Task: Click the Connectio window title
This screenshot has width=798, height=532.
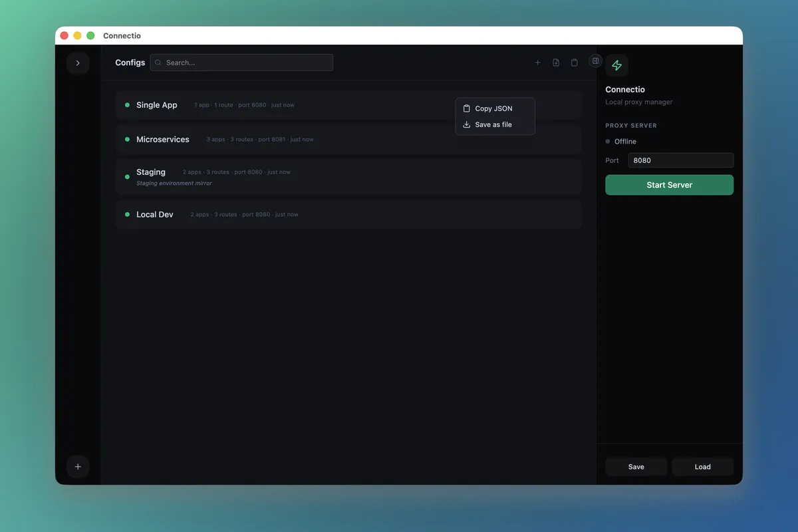Action: tap(122, 36)
